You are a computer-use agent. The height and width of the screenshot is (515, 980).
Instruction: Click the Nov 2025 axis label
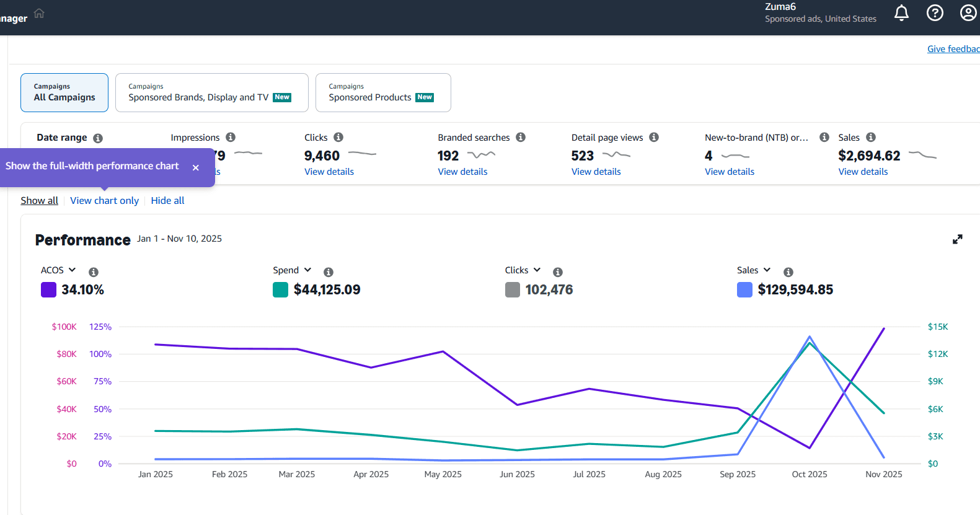tap(884, 474)
